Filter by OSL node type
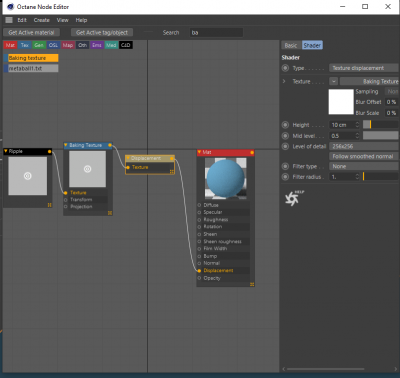The image size is (400, 378). pyautogui.click(x=53, y=45)
